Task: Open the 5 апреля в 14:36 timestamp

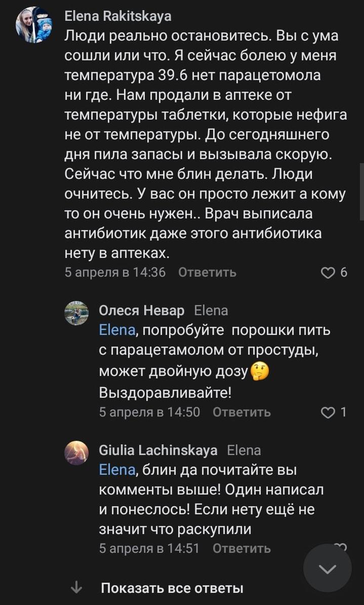Action: (115, 273)
